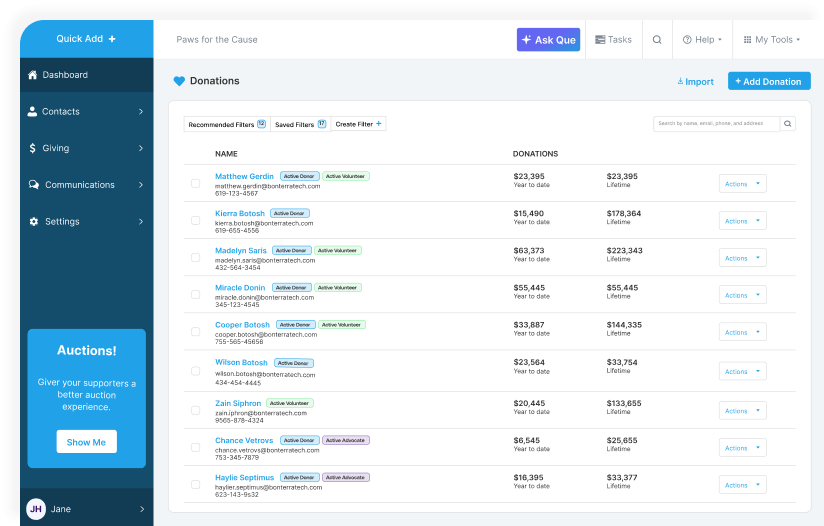Open Actions dropdown for Cooper Botosh
Screen dimensions: 824x526
coord(742,332)
